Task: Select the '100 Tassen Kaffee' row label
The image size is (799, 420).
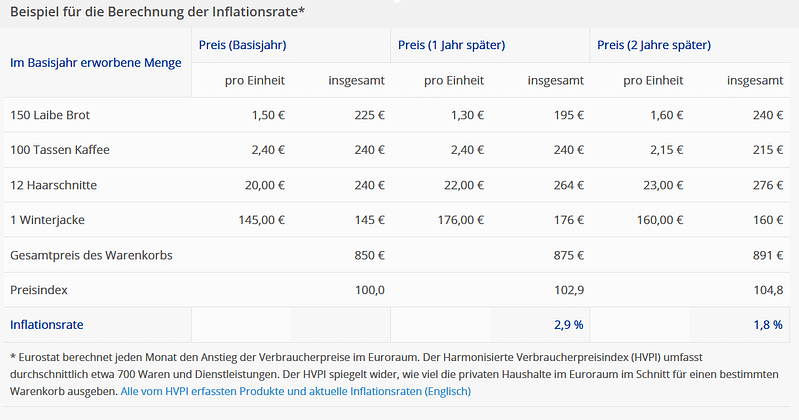Action: [x=60, y=150]
